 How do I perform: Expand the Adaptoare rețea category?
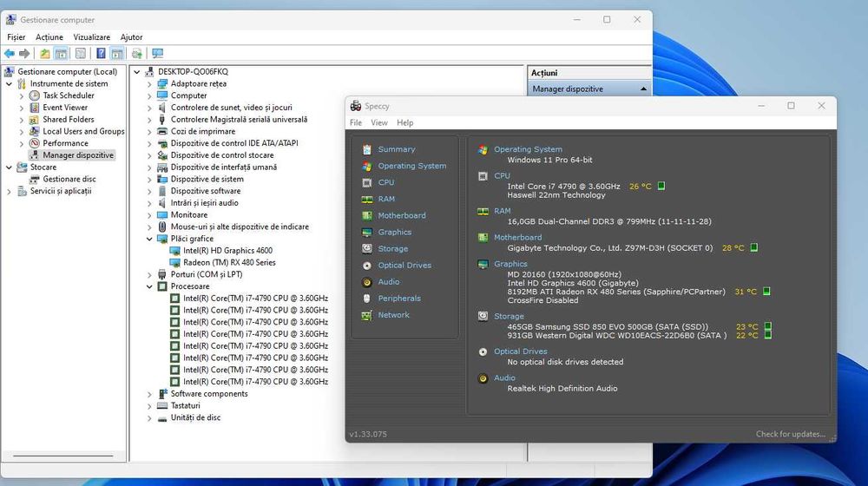149,84
